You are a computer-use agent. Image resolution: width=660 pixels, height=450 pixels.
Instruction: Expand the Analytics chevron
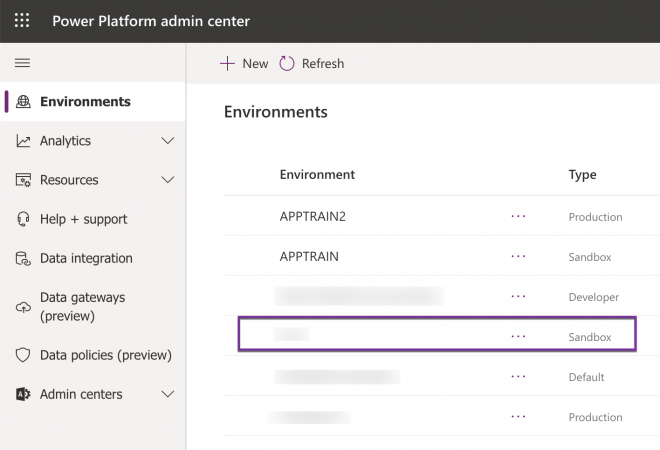point(168,141)
